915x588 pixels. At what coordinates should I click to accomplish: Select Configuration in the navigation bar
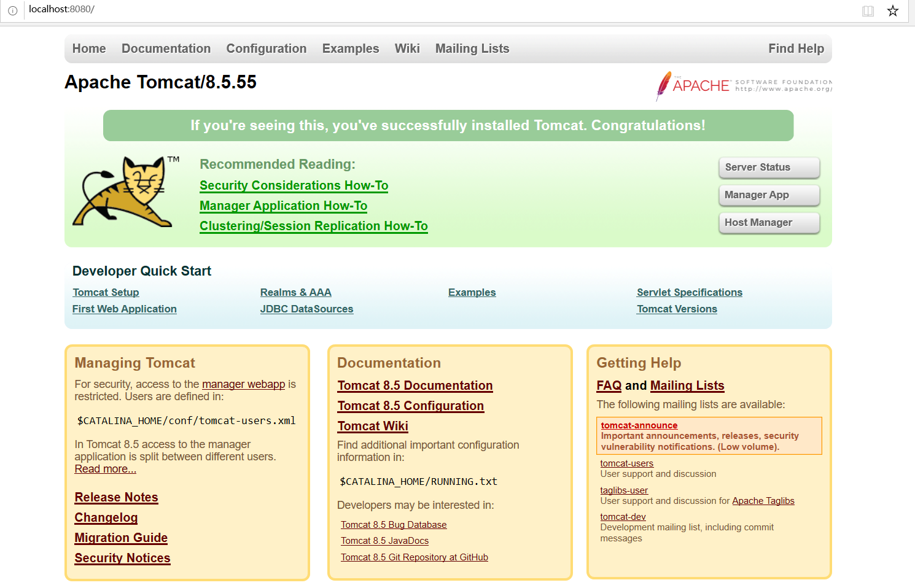pyautogui.click(x=266, y=48)
